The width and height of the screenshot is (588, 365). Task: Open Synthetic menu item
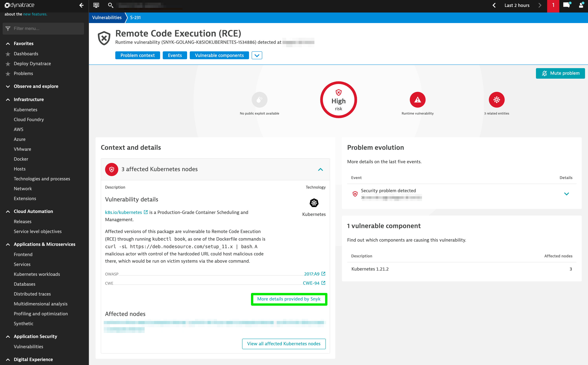click(23, 324)
